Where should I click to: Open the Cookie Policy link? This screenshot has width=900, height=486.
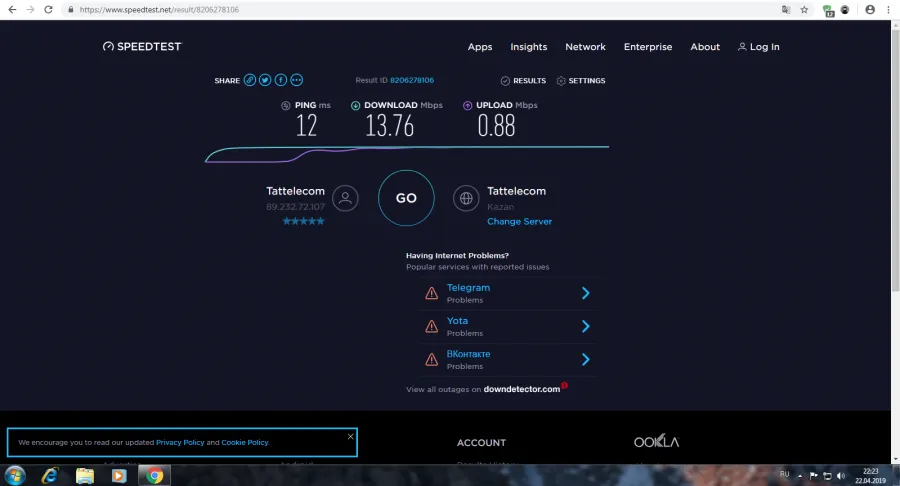tap(245, 442)
